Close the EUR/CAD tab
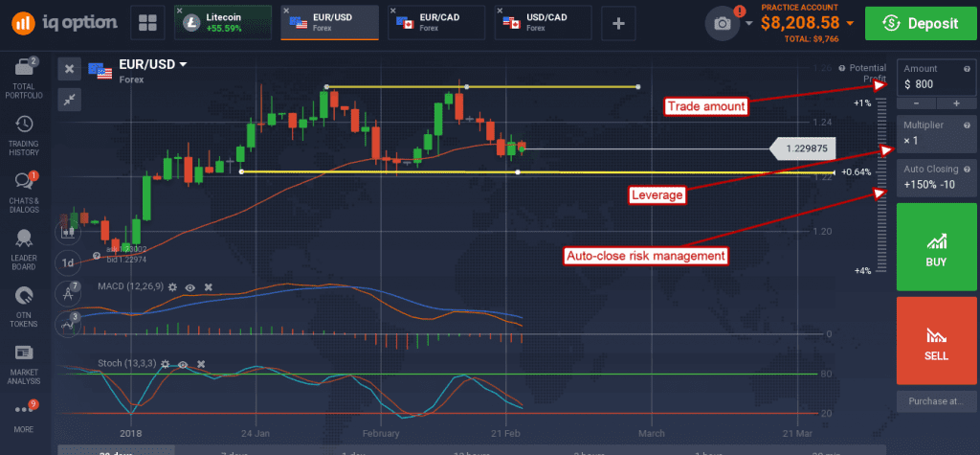The height and width of the screenshot is (455, 980). point(393,11)
